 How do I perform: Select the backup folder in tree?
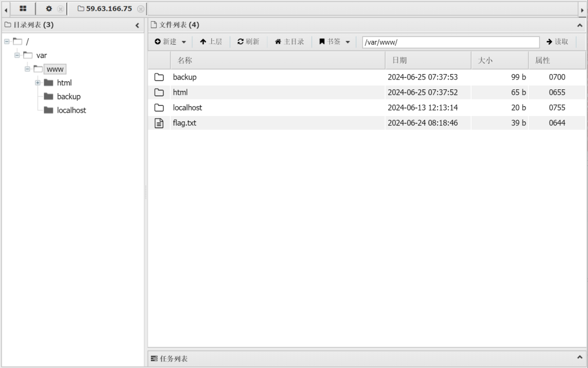pos(69,96)
